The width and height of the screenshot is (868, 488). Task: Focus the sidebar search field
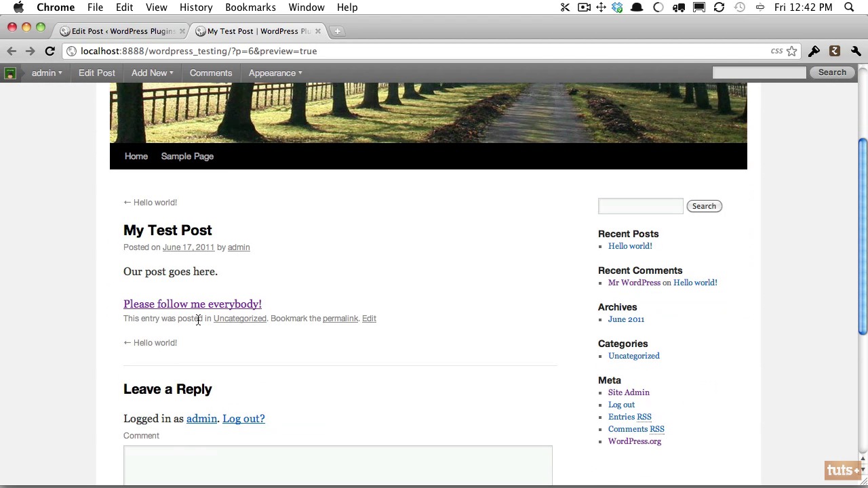[641, 206]
